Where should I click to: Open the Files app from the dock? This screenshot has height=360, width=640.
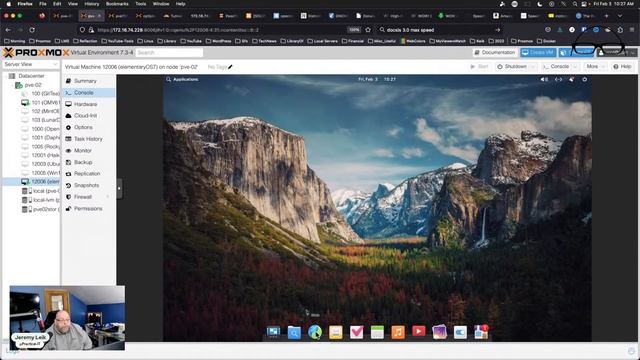294,333
